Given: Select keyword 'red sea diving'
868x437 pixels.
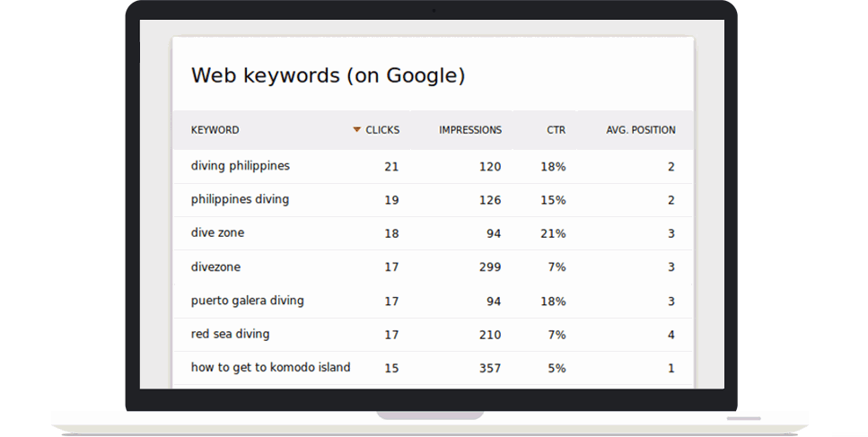Looking at the screenshot, I should (x=231, y=334).
